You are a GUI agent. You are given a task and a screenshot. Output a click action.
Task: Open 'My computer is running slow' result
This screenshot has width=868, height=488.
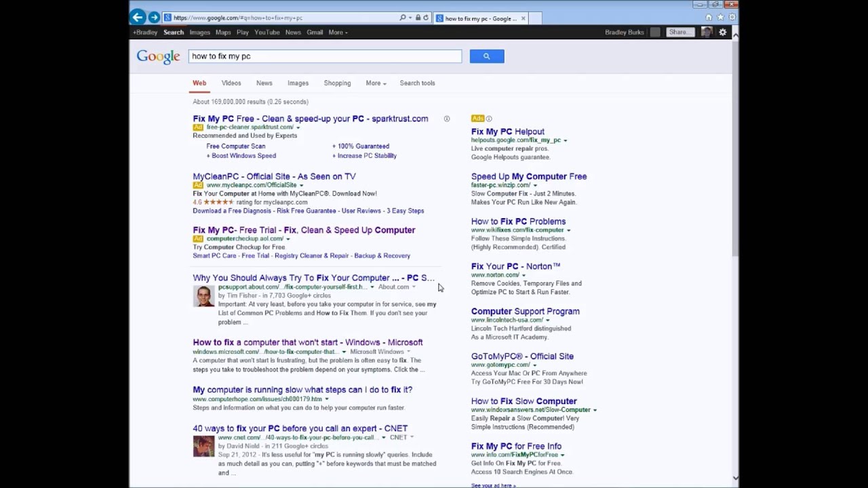click(302, 390)
